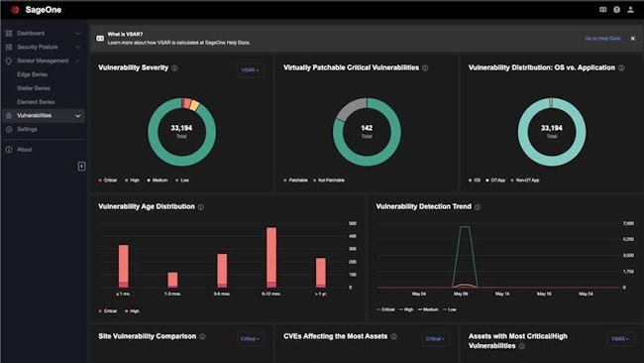The height and width of the screenshot is (363, 644).
Task: Click the Sensor Management lightbulb icon
Action: (x=9, y=60)
